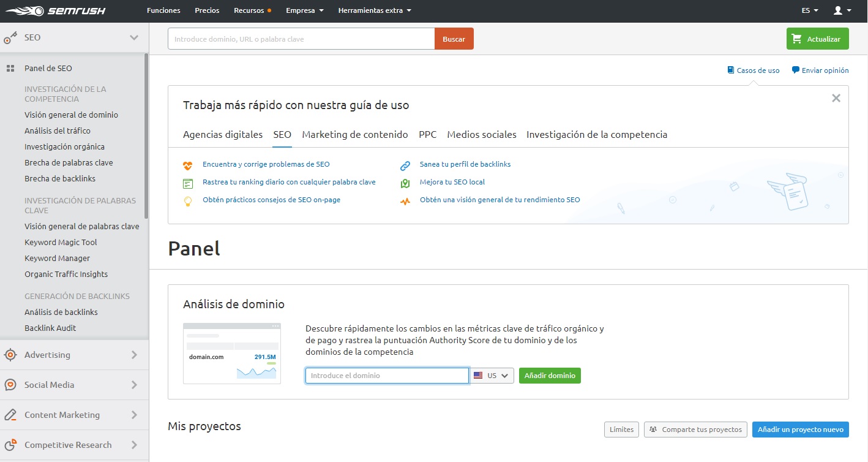This screenshot has width=868, height=462.
Task: Click the SEO key icon in sidebar
Action: tap(10, 38)
